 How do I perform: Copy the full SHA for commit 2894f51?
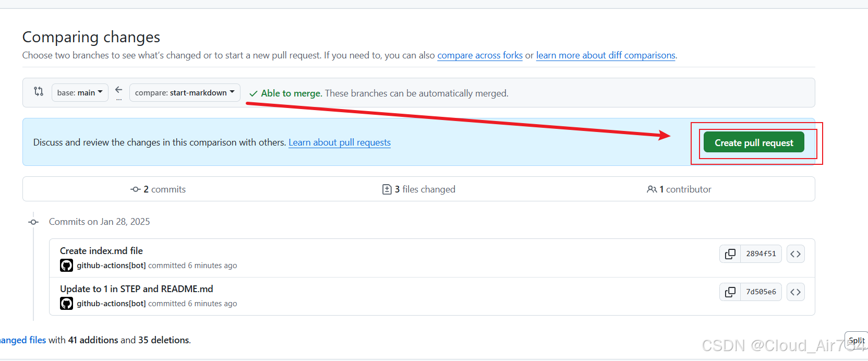730,254
